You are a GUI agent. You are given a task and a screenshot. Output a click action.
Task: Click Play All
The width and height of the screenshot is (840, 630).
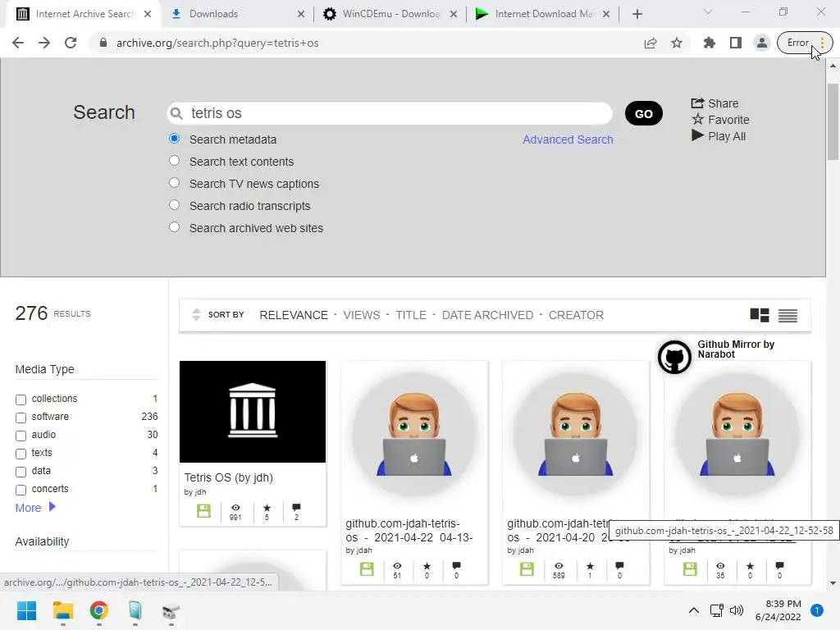point(719,136)
